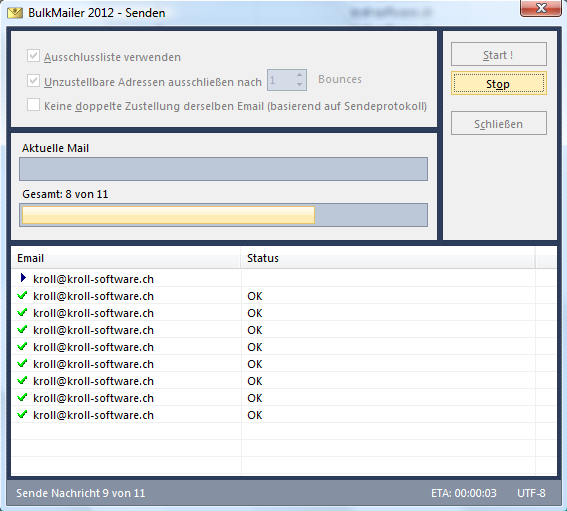567x511 pixels.
Task: Click the Aktuelle Mail label
Action: [55, 148]
